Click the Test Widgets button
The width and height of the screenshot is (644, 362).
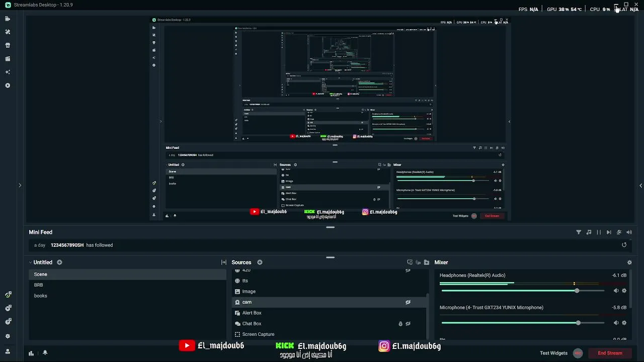tap(553, 353)
